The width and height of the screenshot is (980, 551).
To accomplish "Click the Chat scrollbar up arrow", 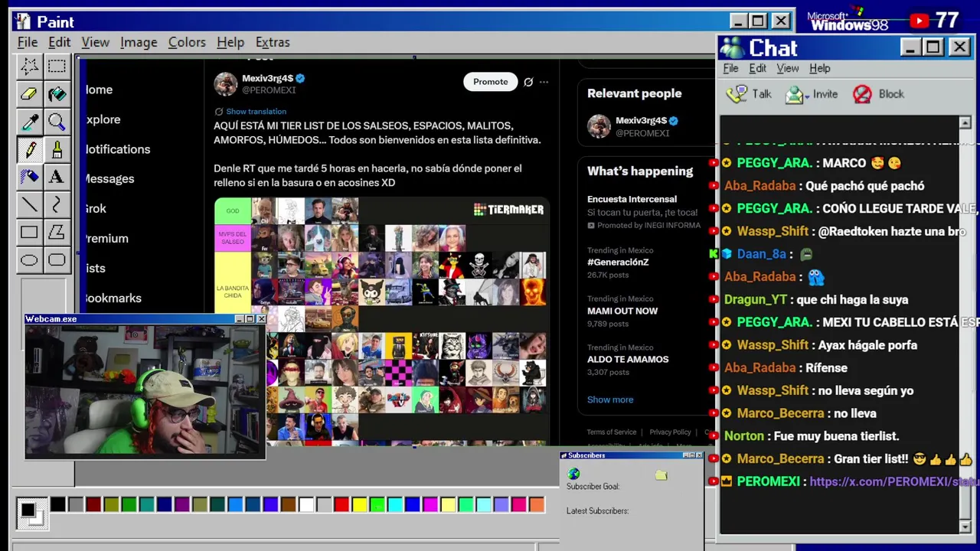I will pyautogui.click(x=965, y=123).
